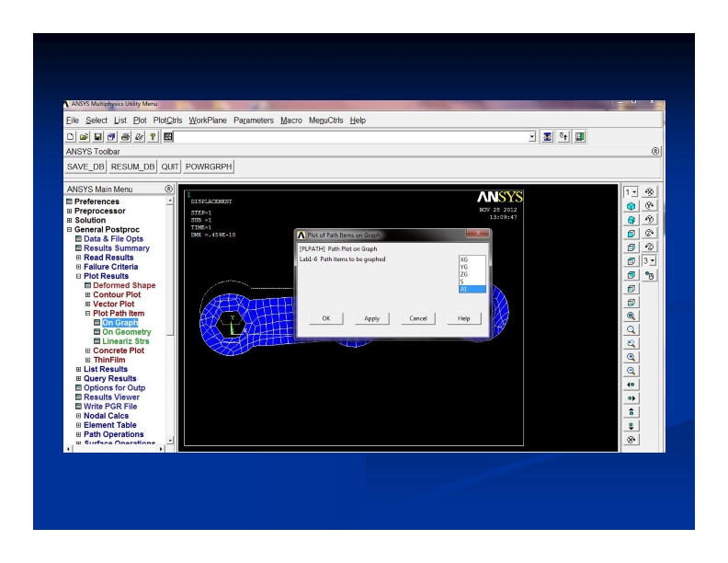Click inside the ANSYS command input field

pos(351,136)
